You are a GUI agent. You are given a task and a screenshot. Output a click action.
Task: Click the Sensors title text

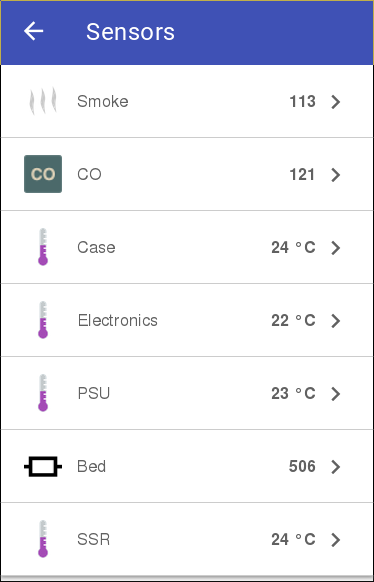[x=130, y=32]
